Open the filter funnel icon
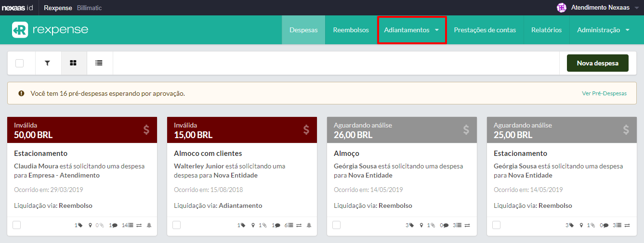 48,63
